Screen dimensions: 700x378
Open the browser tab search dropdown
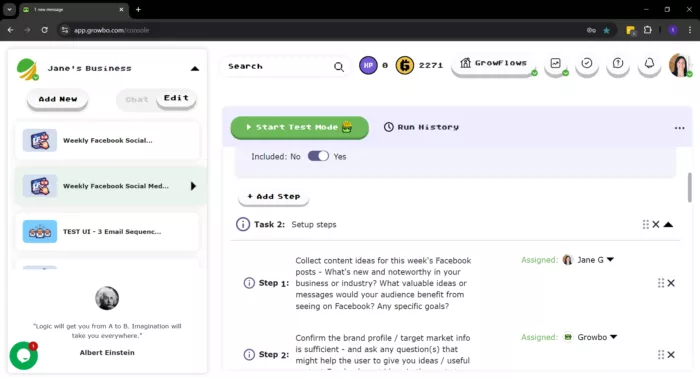coord(9,9)
